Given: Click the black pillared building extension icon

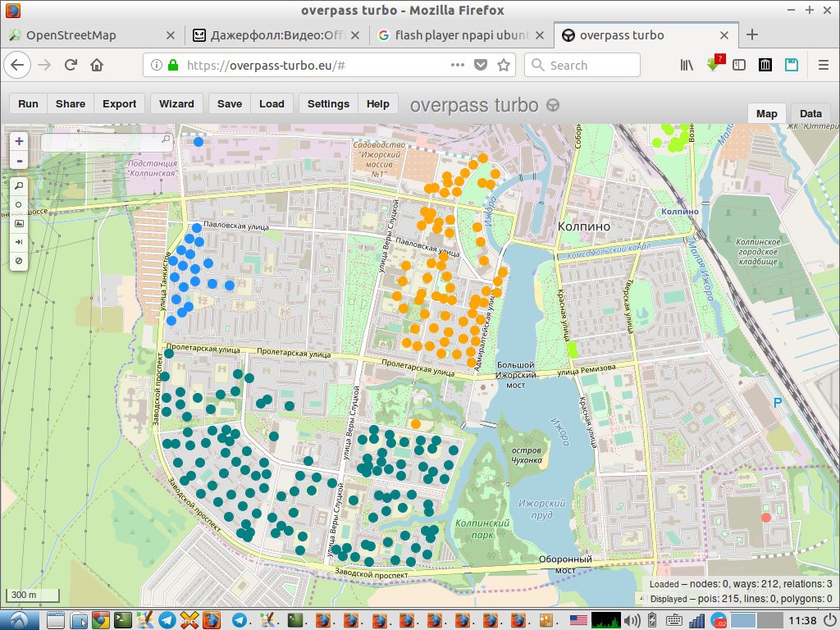Looking at the screenshot, I should (765, 66).
